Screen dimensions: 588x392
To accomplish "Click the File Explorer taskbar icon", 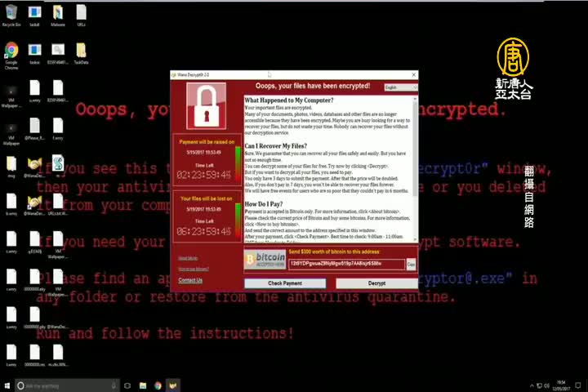I will 142,385.
